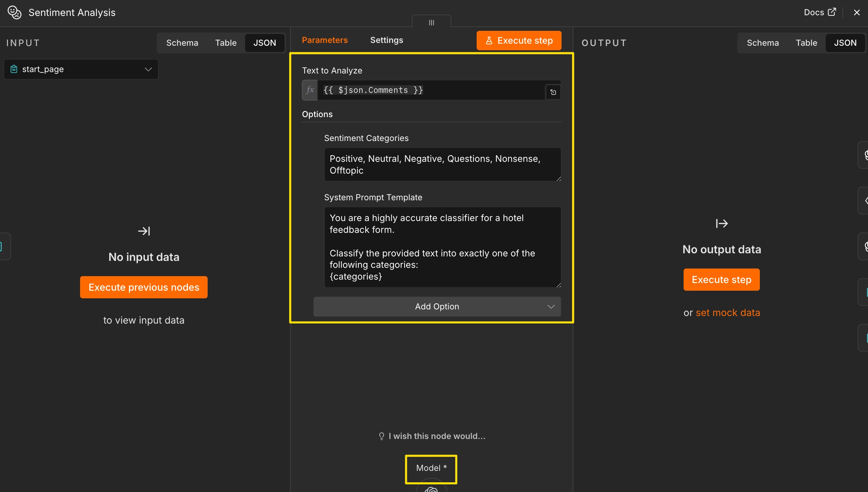Click Execute previous nodes button
The width and height of the screenshot is (868, 492).
[x=144, y=287]
